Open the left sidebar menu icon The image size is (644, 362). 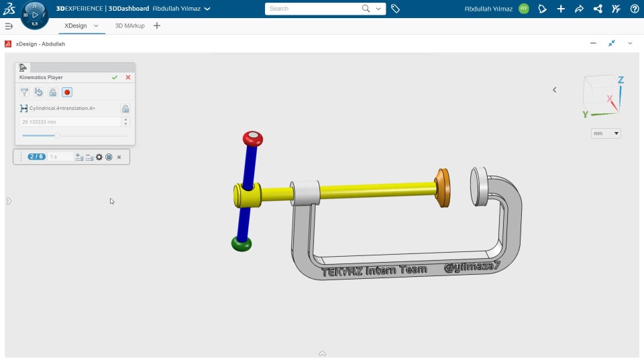pos(9,26)
